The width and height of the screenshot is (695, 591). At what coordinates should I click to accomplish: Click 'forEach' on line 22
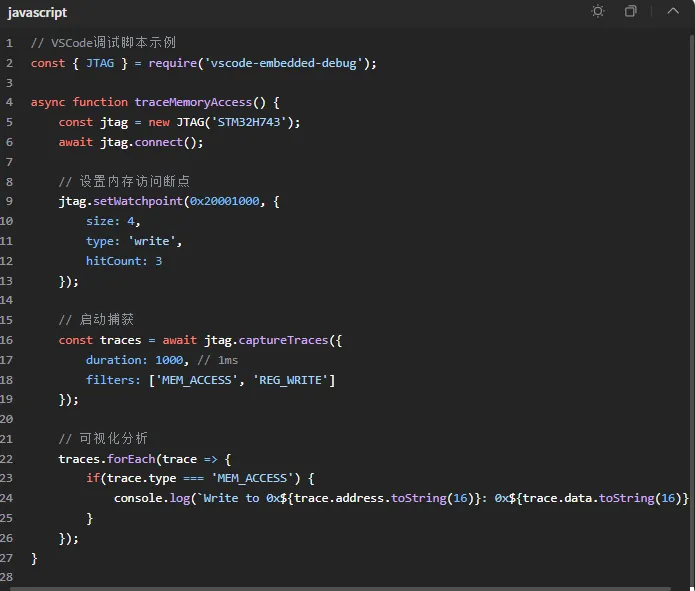[131, 458]
